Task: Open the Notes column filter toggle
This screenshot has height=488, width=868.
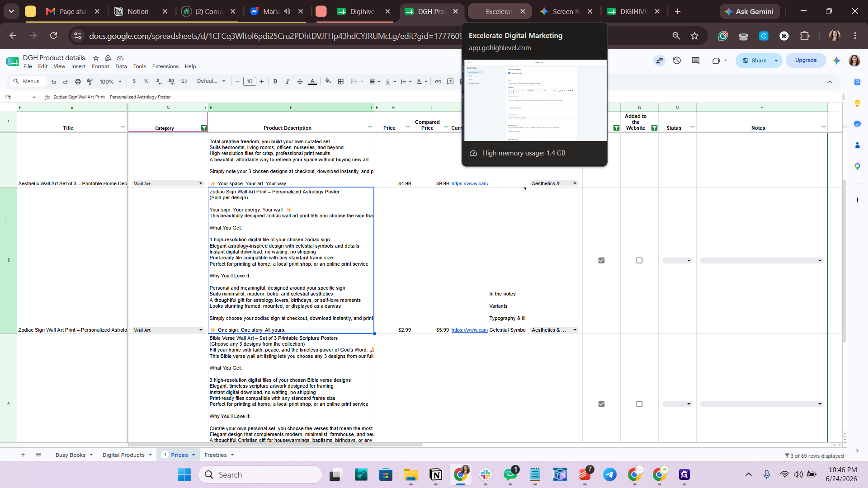Action: [823, 128]
